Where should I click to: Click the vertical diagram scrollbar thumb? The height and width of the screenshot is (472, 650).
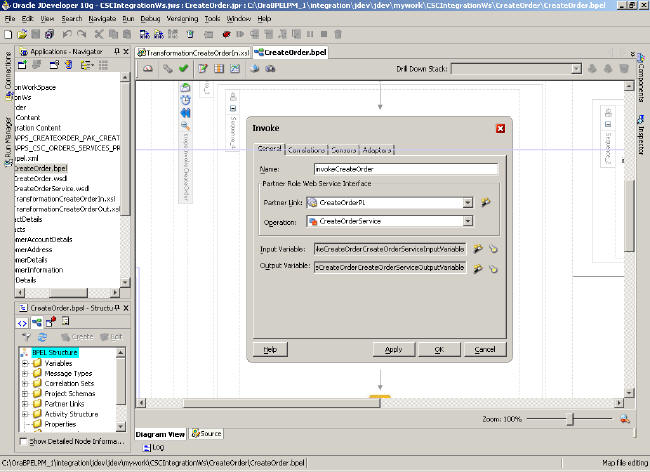(629, 215)
